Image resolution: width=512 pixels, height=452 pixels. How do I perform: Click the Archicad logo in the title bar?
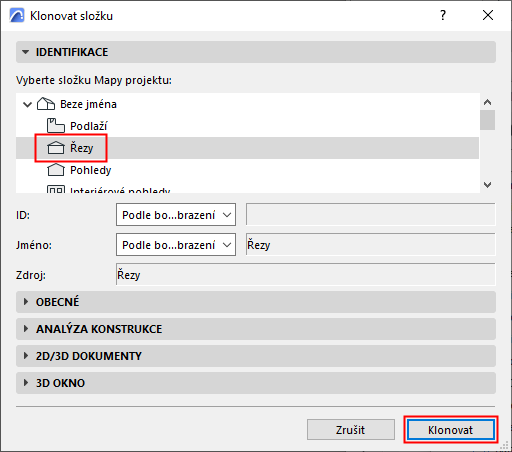17,15
